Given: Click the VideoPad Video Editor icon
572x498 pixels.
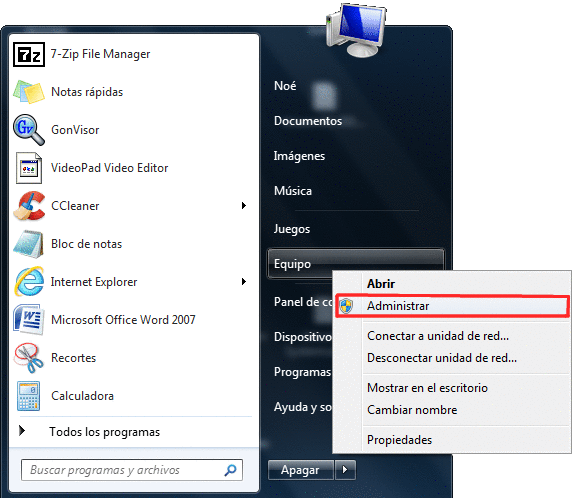Looking at the screenshot, I should 29,168.
